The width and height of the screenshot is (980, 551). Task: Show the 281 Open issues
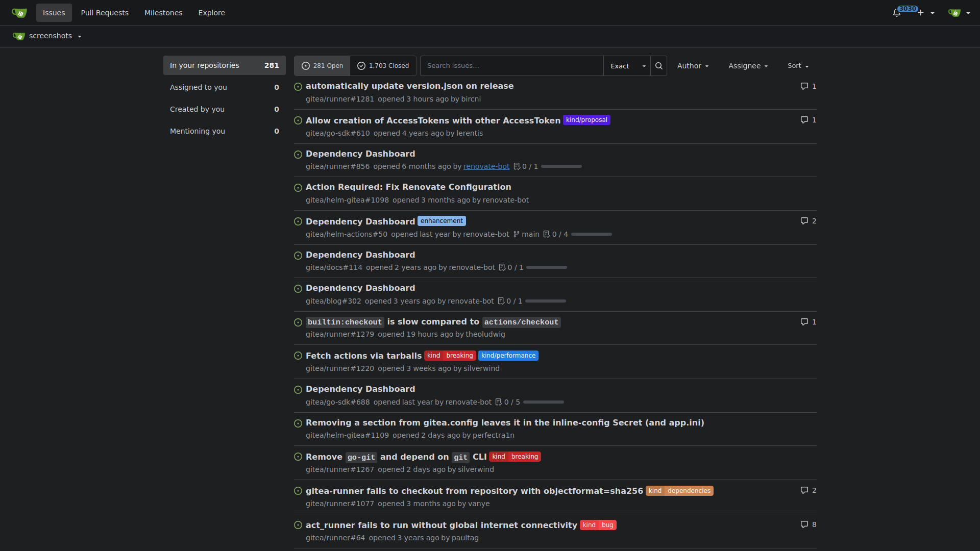point(322,66)
